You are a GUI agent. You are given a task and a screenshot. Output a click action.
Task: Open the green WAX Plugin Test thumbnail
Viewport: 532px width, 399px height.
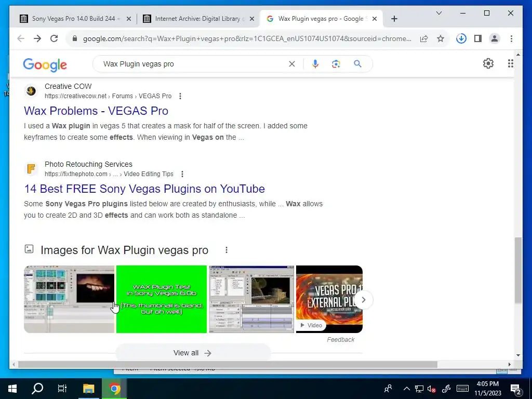click(x=162, y=299)
